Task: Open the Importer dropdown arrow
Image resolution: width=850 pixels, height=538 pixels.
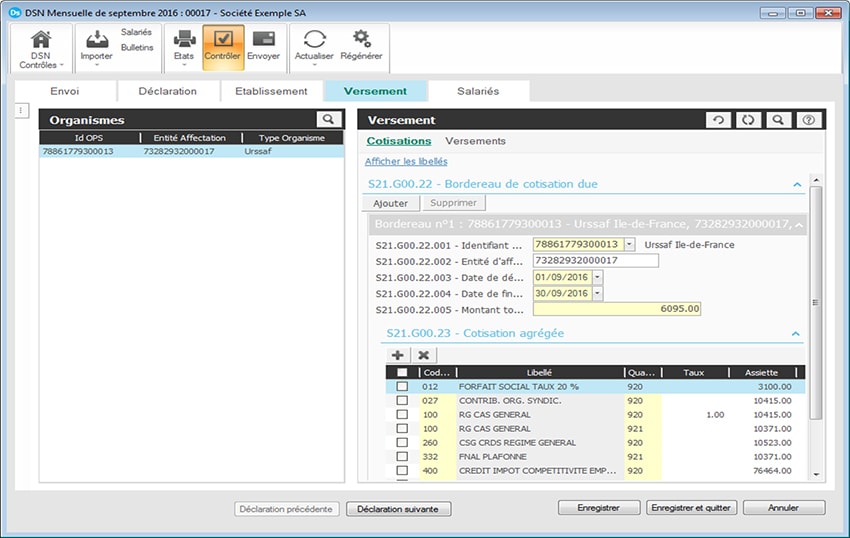Action: pyautogui.click(x=97, y=66)
